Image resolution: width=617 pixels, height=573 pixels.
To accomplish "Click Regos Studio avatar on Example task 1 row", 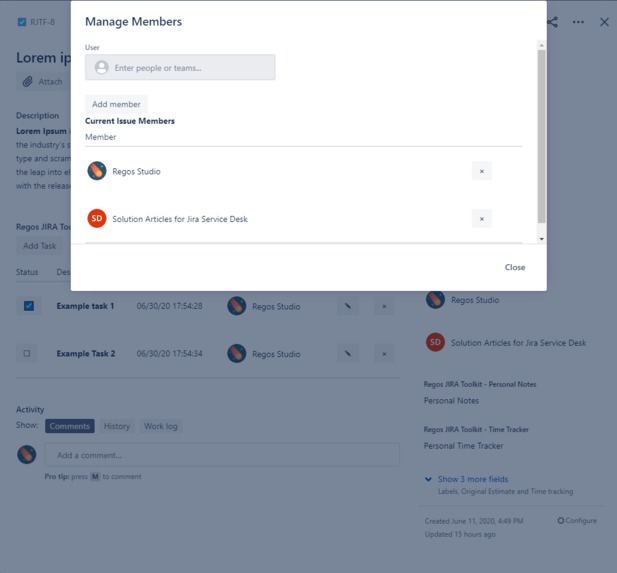I will (x=237, y=306).
